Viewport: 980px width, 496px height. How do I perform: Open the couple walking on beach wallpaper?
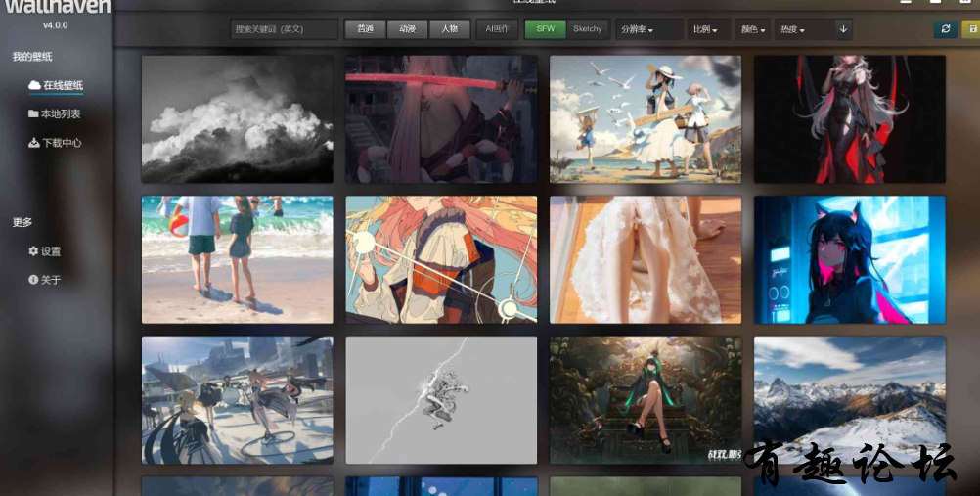pos(238,259)
